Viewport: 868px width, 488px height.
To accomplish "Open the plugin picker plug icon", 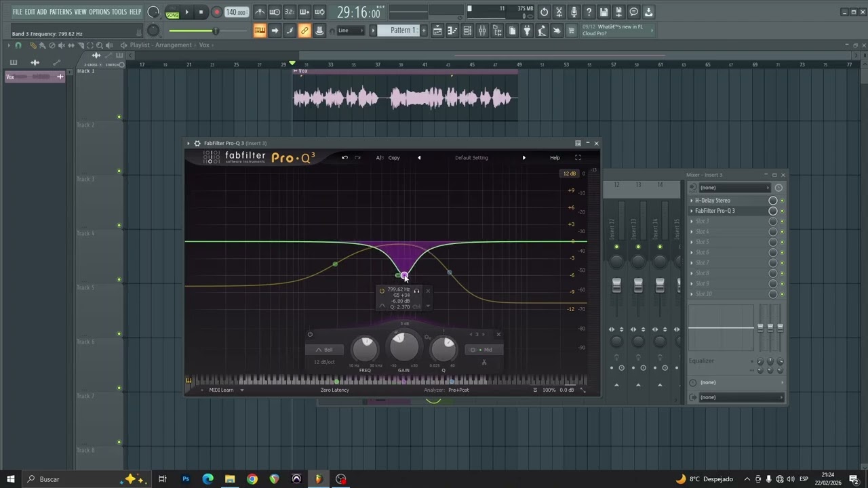I will pyautogui.click(x=527, y=30).
